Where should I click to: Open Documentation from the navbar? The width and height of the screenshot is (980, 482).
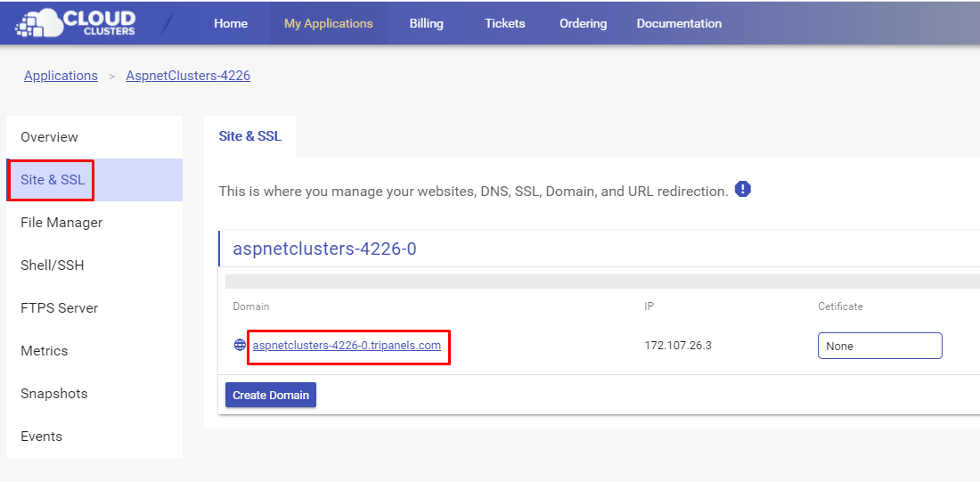(x=679, y=23)
